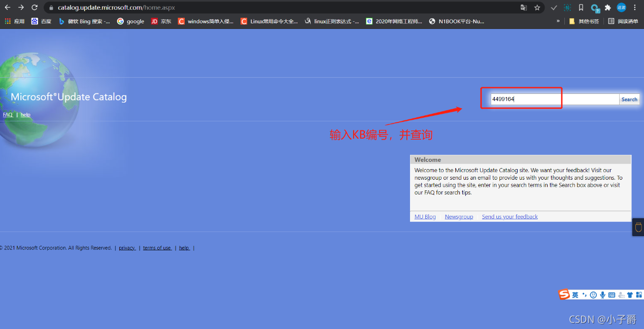Open the 应用 apps shortcut
This screenshot has height=329, width=644.
[14, 21]
